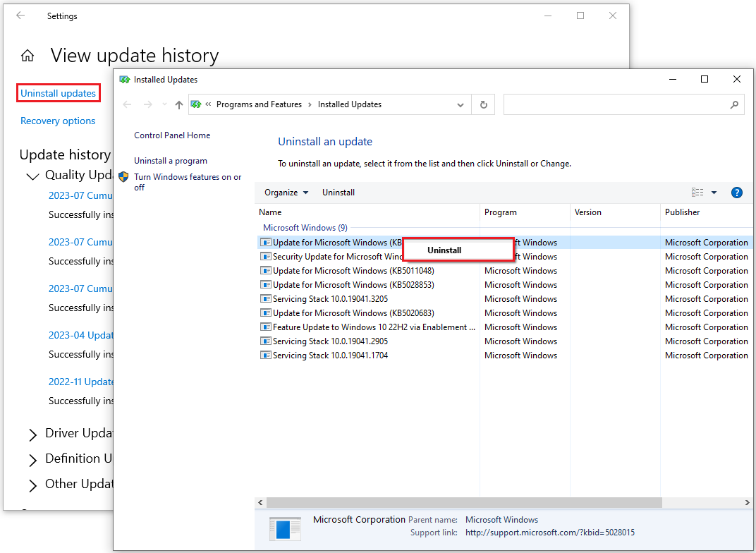
Task: Click the Uninstall toolbar button
Action: pyautogui.click(x=339, y=193)
